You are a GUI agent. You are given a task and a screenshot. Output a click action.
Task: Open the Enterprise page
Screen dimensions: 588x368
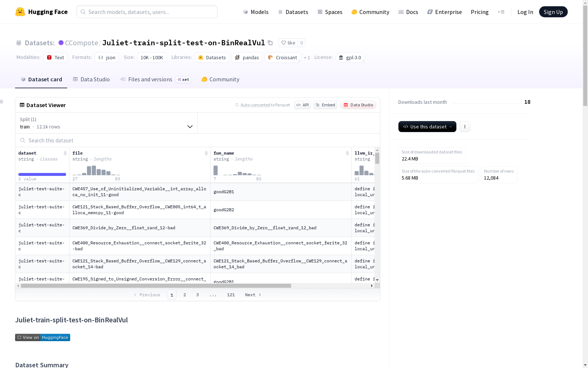tap(444, 12)
